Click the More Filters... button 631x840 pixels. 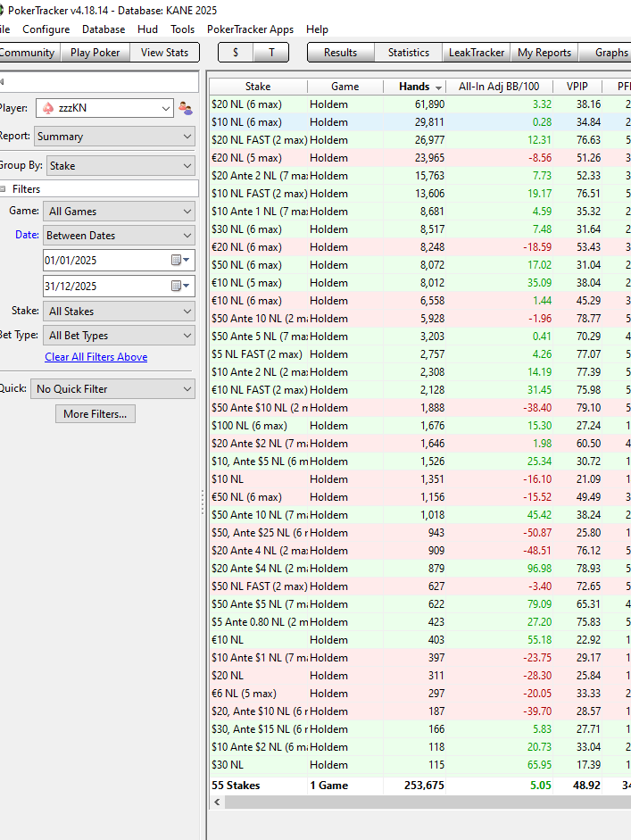point(95,414)
